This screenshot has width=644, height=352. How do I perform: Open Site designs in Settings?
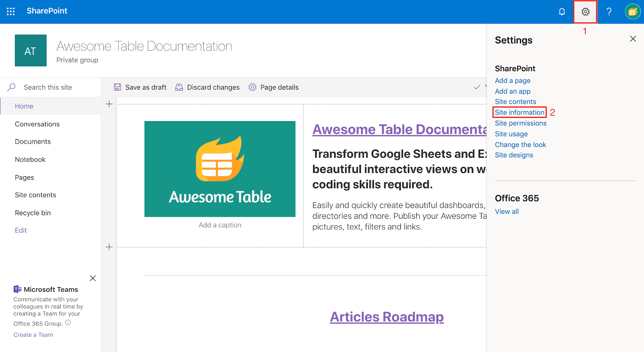click(x=514, y=155)
